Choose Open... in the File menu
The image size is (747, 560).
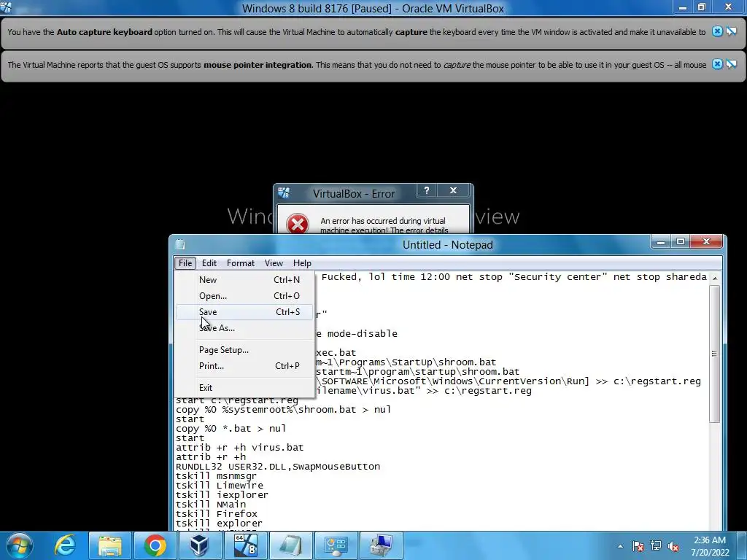coord(244,296)
